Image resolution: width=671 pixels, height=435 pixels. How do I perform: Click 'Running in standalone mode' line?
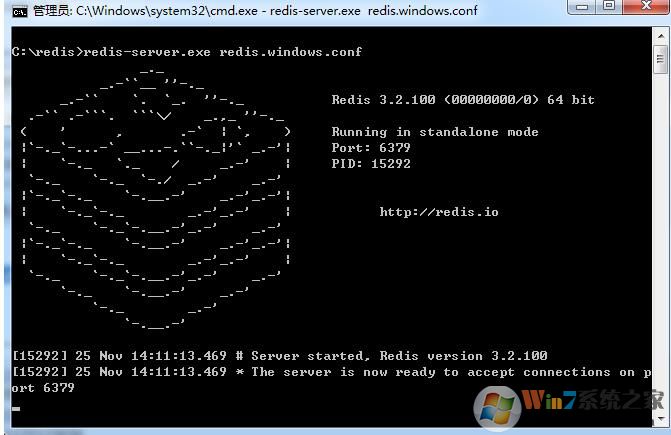pos(435,132)
